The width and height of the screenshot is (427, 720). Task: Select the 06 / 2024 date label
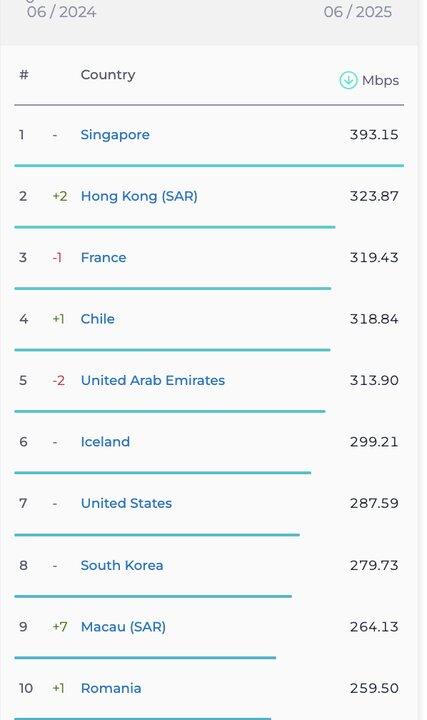pyautogui.click(x=62, y=12)
